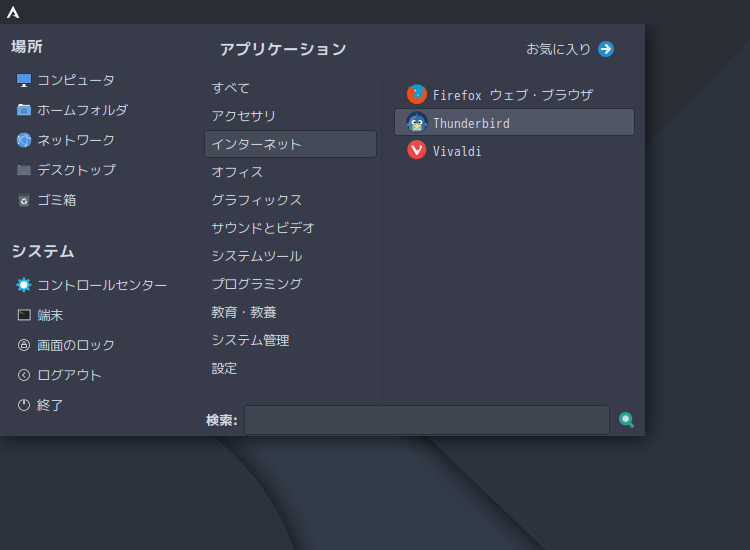The width and height of the screenshot is (750, 550).
Task: Click the 終了 label
Action: tap(50, 405)
